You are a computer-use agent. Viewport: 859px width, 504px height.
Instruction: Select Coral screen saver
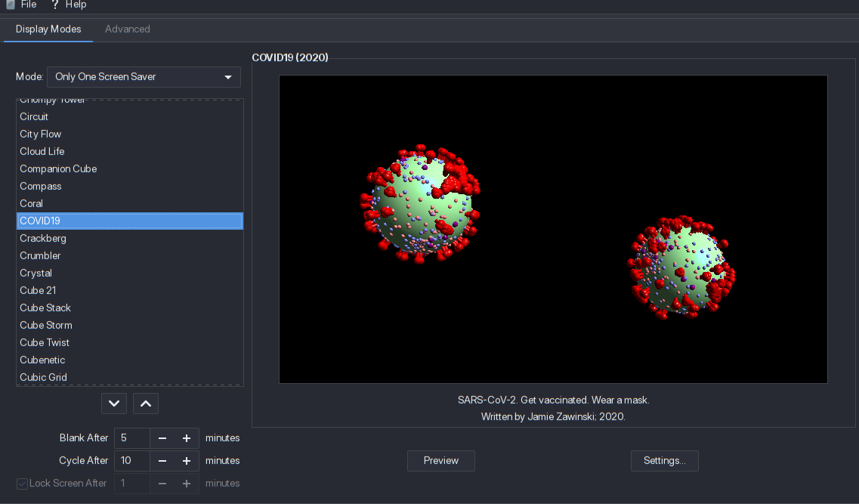tap(130, 203)
